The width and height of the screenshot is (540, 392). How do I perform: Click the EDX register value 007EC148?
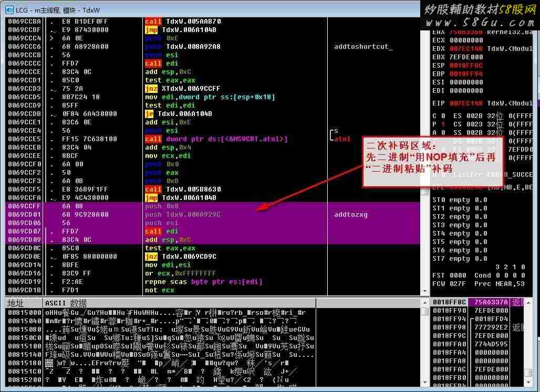(x=466, y=48)
